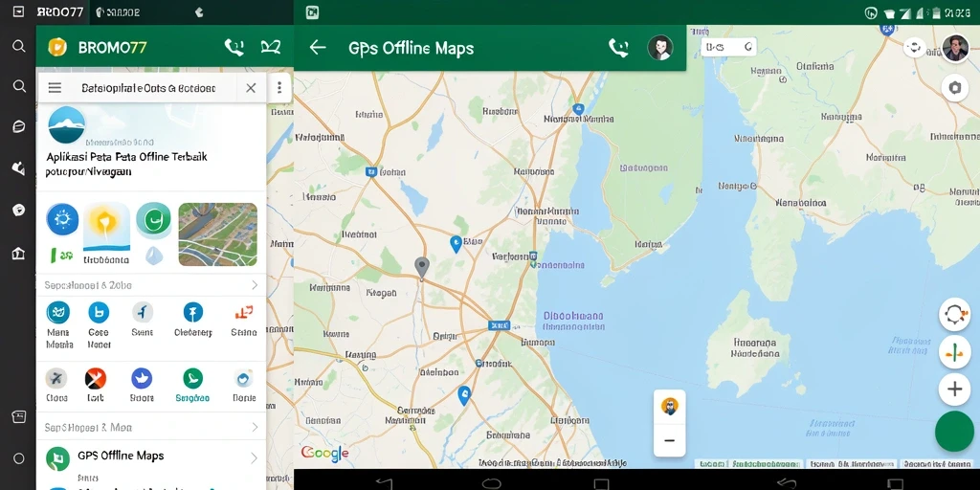The height and width of the screenshot is (490, 980).
Task: Click the blue pin in lower map area
Action: pos(463,395)
